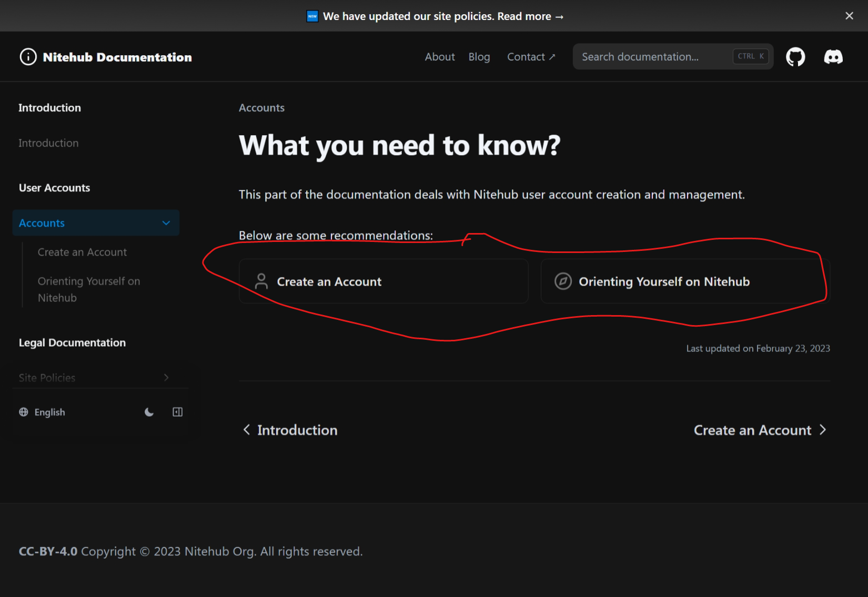Click the blue NEW badge in banner
Viewport: 868px width, 597px height.
(312, 16)
